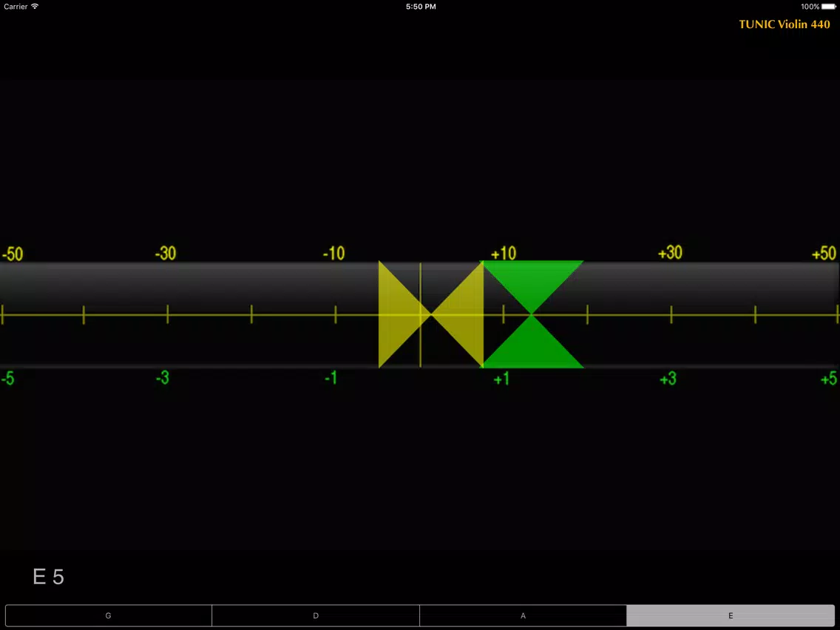840x630 pixels.
Task: Tap the +10 cents scale label
Action: coord(504,254)
